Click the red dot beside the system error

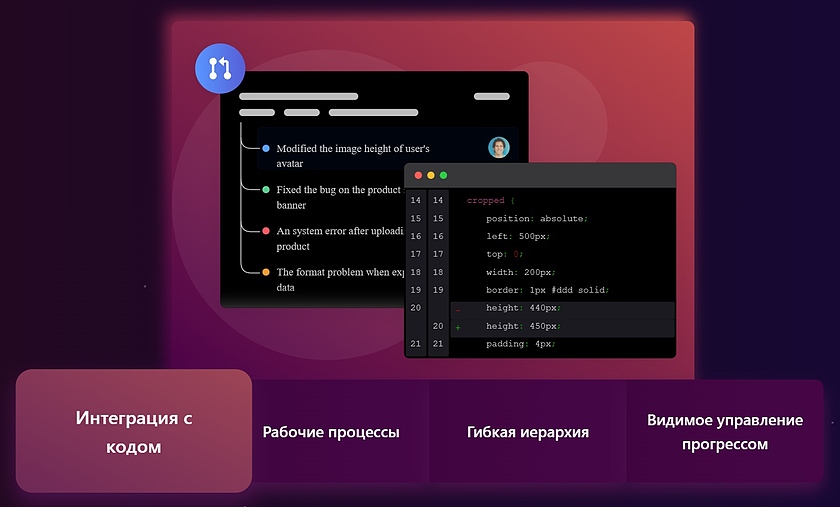(x=266, y=231)
